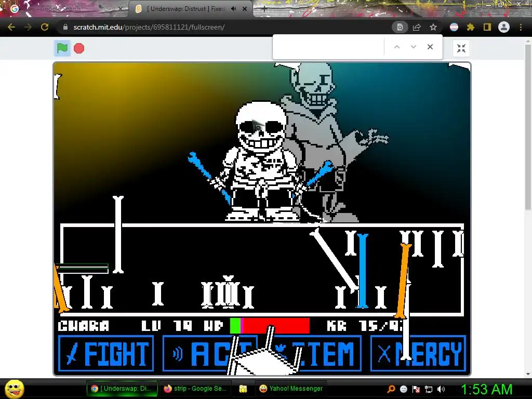The image size is (532, 399).
Task: Close the find-in-page bar
Action: pos(430,47)
